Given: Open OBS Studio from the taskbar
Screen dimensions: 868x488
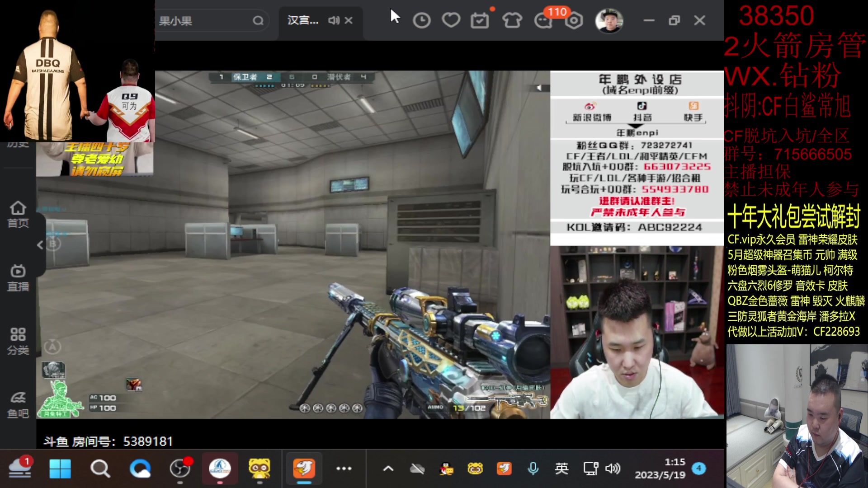Looking at the screenshot, I should point(180,469).
